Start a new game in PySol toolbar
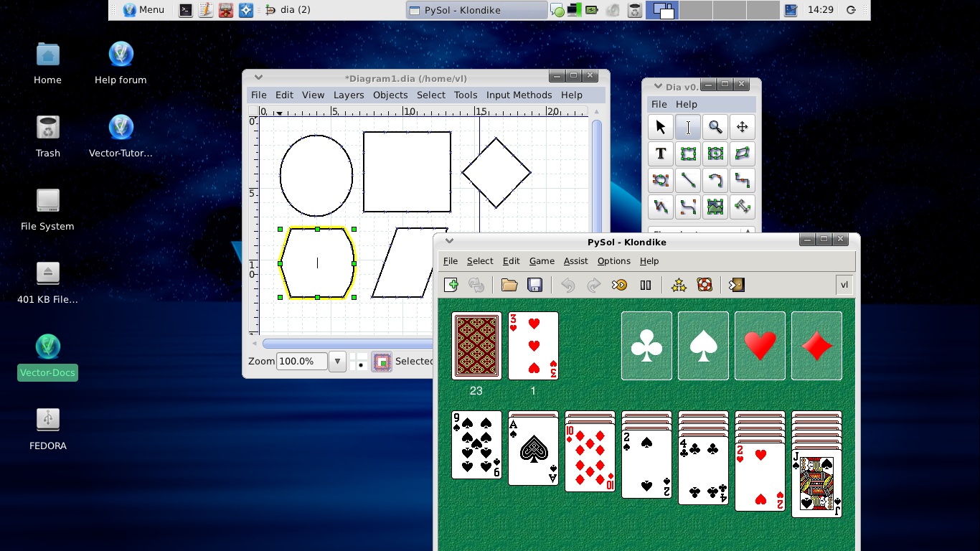The height and width of the screenshot is (551, 980). tap(451, 285)
